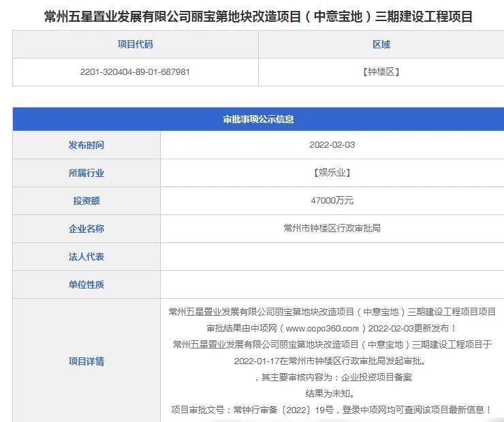This screenshot has height=422, width=504.
Task: Click the 投资额 row label
Action: tap(86, 201)
